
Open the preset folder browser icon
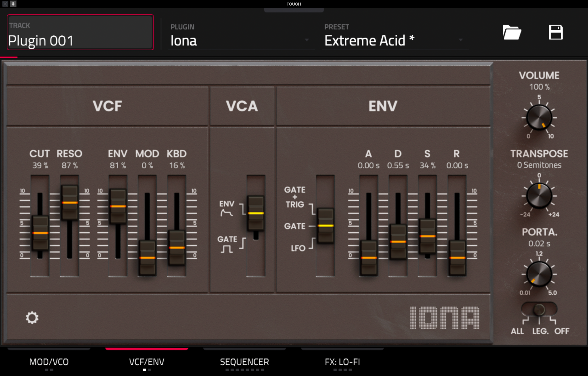[x=512, y=32]
